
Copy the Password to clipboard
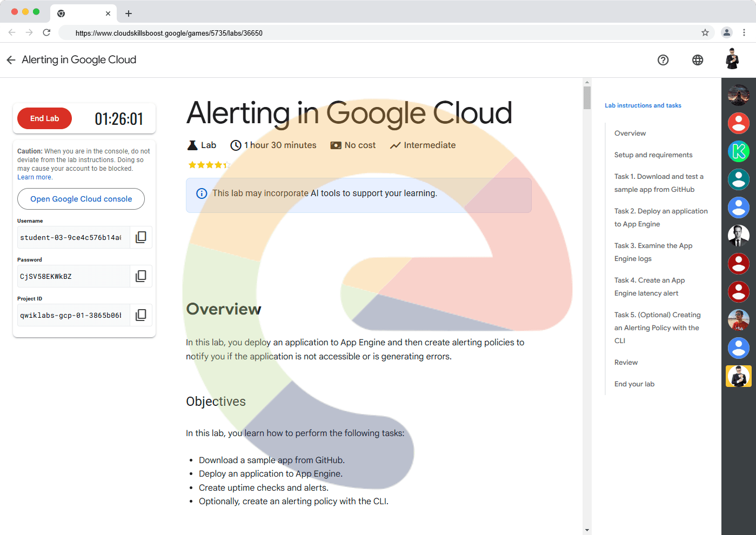click(x=141, y=276)
